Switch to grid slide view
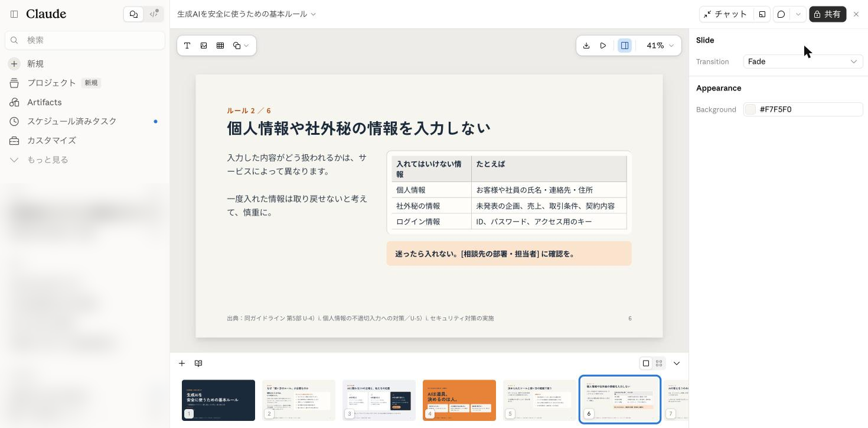The height and width of the screenshot is (428, 868). point(659,364)
